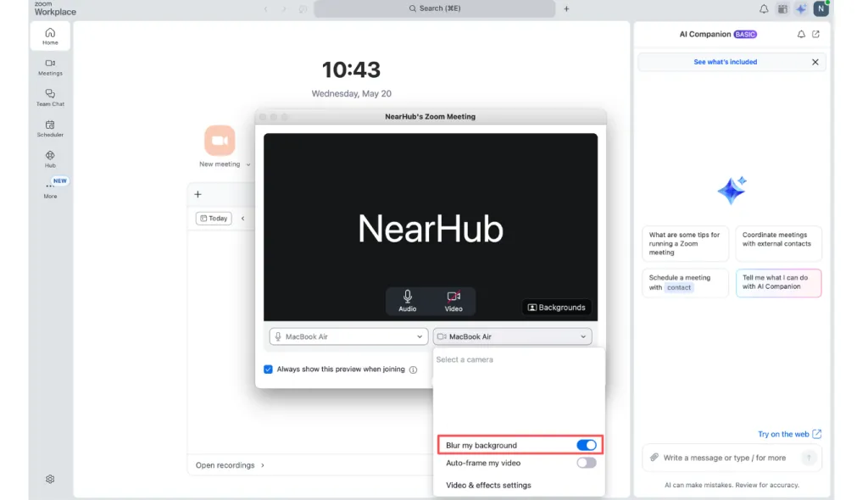868x500 pixels.
Task: Dismiss the See what's included banner
Action: click(815, 62)
